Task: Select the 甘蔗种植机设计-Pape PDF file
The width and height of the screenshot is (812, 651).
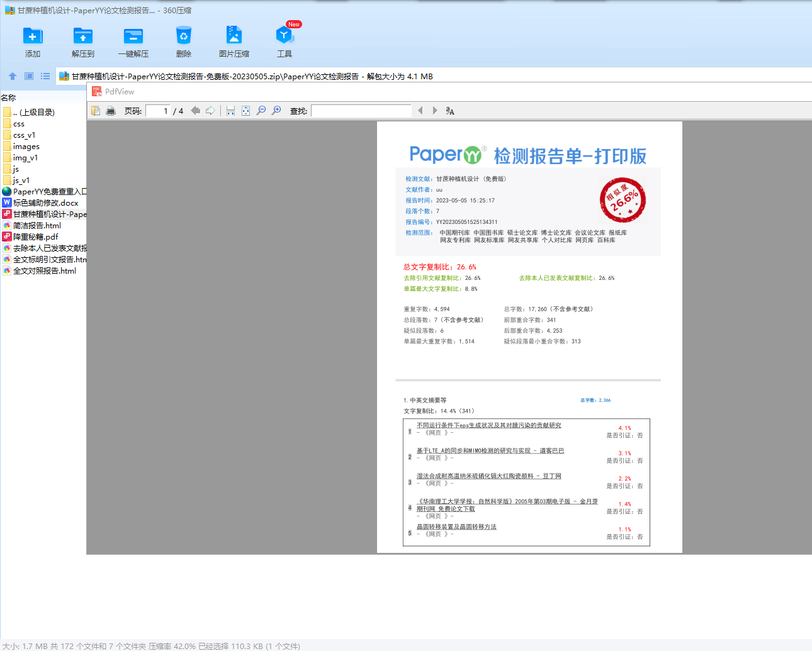Action: coord(43,214)
